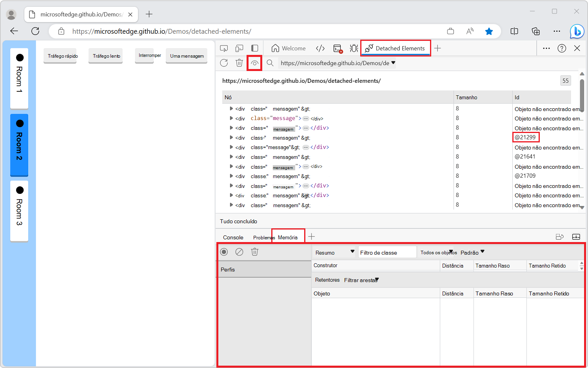Collapse quick view panel icon

point(576,237)
